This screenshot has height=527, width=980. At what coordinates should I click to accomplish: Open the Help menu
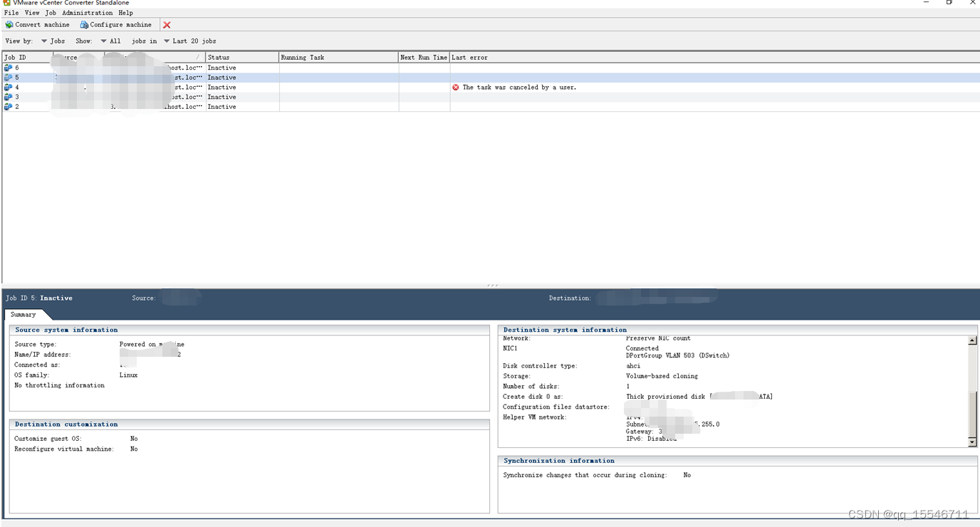click(126, 12)
